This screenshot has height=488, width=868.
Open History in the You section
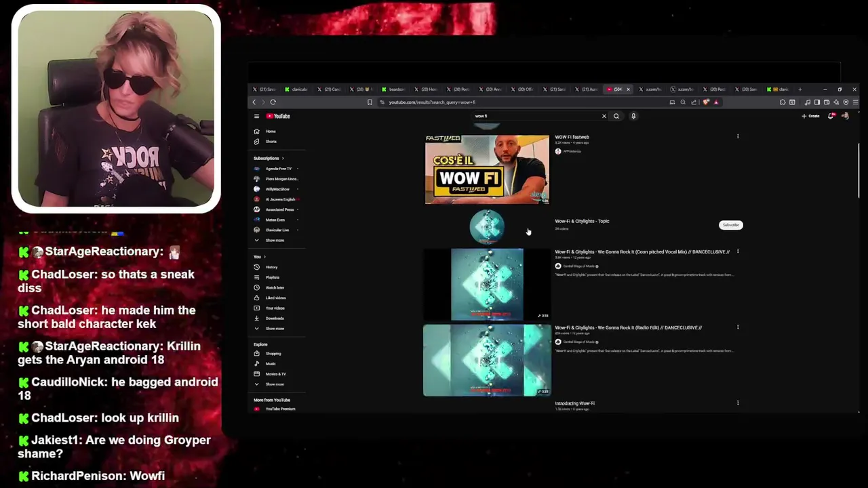click(278, 267)
